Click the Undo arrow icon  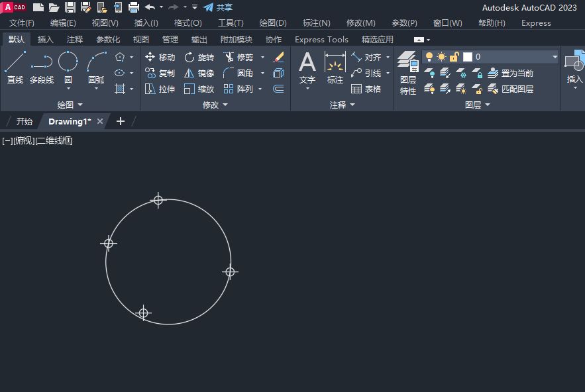tap(150, 7)
